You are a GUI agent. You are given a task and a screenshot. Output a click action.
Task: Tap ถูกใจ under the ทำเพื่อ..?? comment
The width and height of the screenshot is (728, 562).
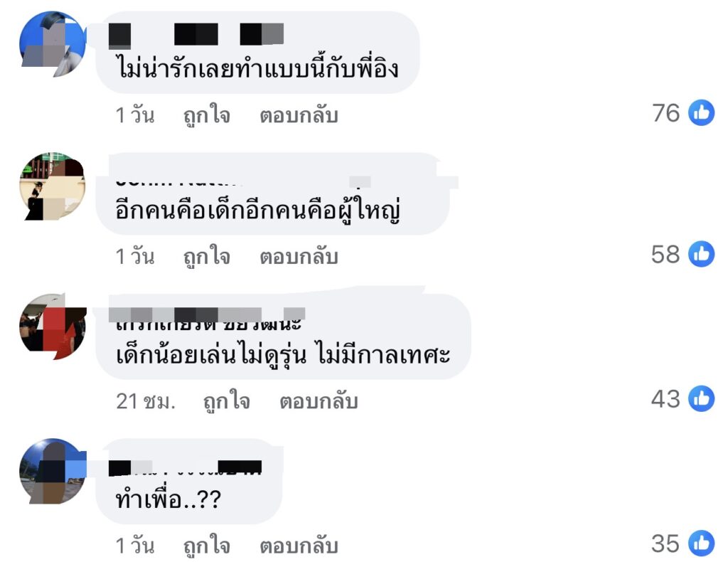(207, 546)
